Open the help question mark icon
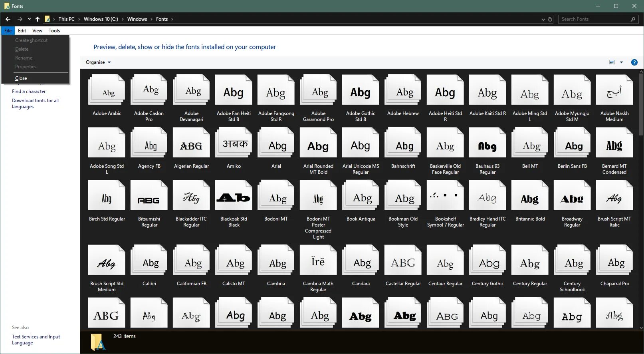This screenshot has width=644, height=354. [634, 62]
